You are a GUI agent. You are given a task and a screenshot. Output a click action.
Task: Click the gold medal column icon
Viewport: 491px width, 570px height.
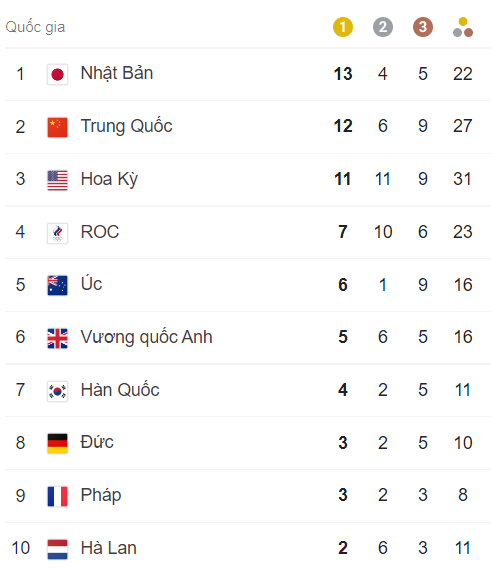point(343,27)
